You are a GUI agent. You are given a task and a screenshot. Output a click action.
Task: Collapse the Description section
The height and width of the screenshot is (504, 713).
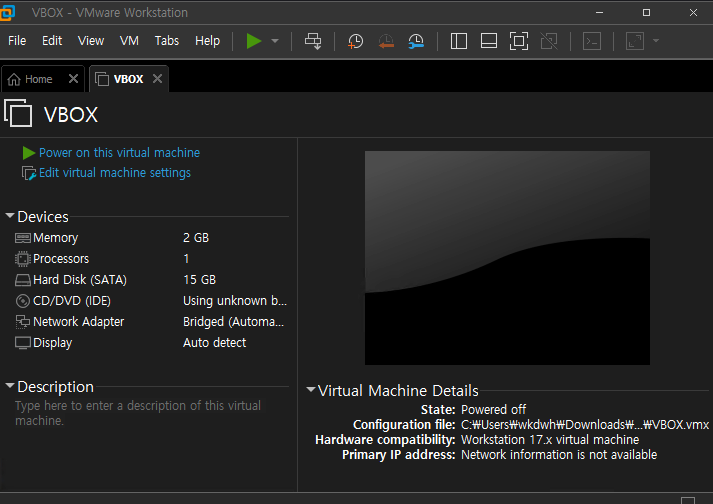10,386
